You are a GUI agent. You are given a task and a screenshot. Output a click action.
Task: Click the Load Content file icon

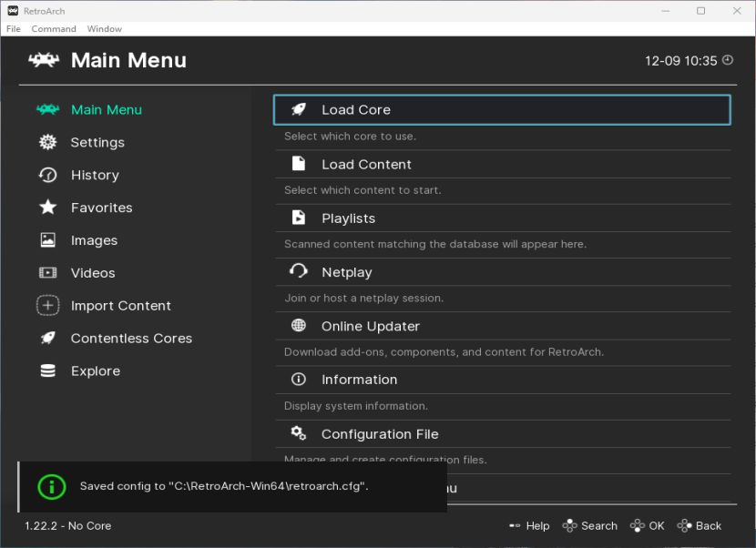299,164
